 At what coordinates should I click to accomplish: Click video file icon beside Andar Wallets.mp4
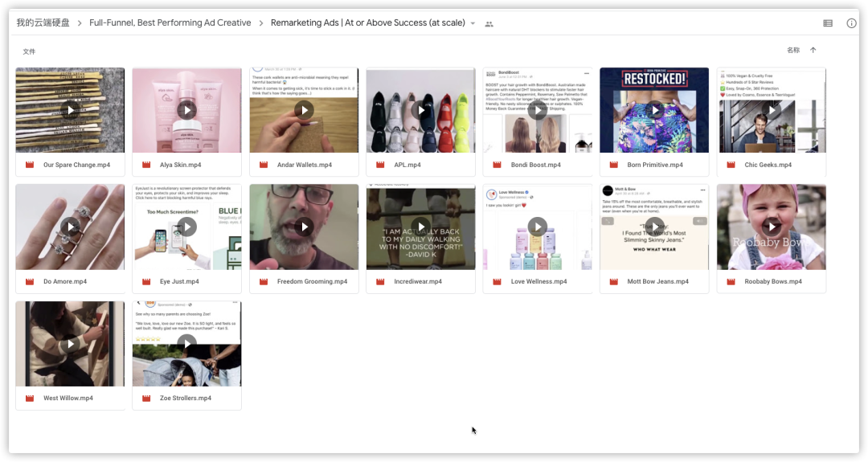click(264, 165)
